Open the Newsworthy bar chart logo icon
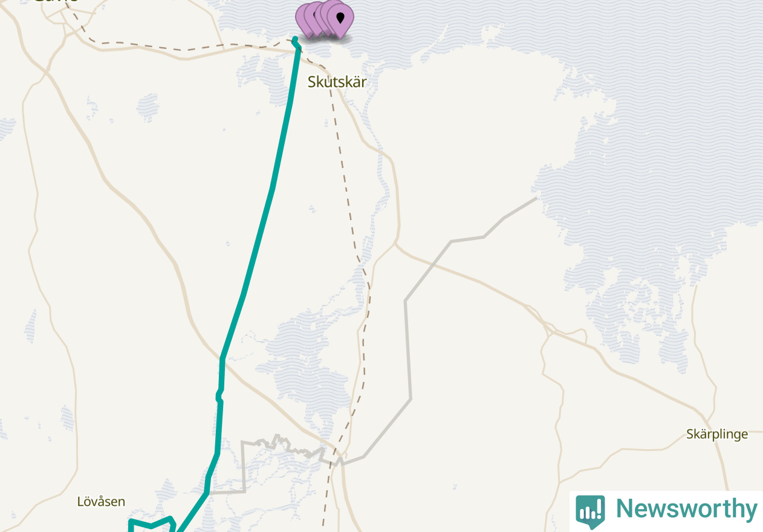 pos(590,511)
